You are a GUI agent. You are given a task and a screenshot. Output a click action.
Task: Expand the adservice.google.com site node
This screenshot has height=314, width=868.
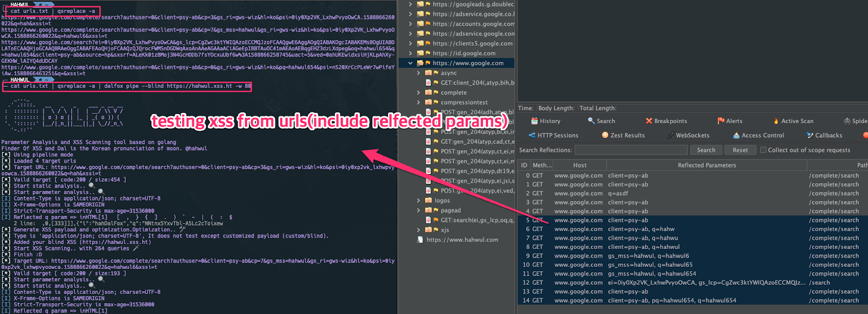[x=411, y=34]
